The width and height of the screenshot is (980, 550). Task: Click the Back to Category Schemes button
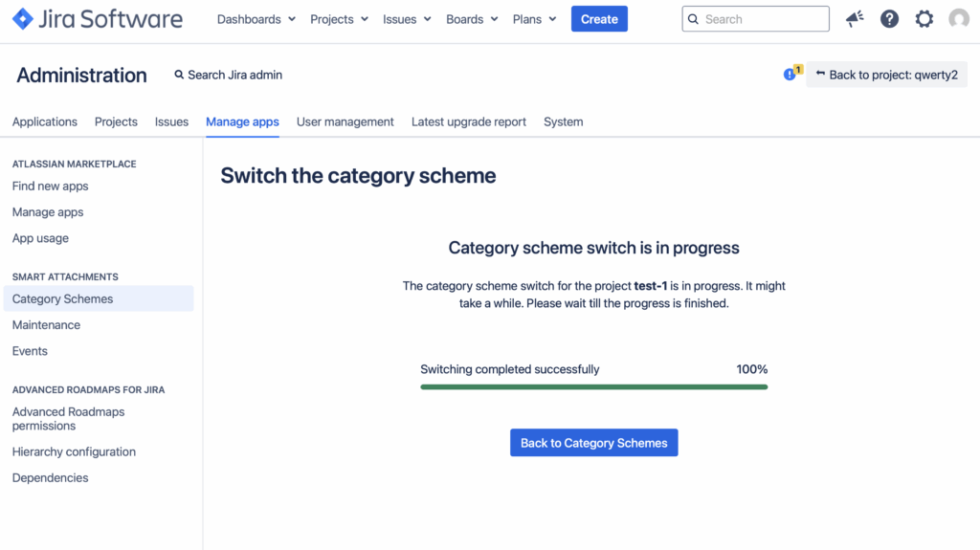593,443
